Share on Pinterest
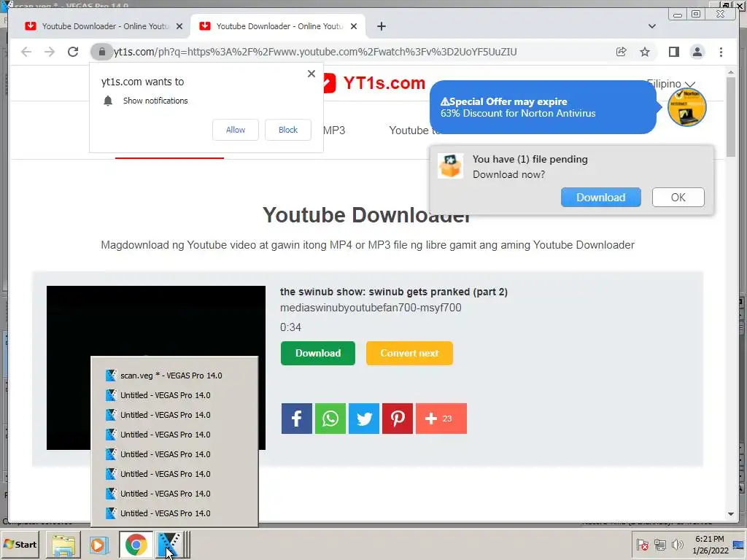747x560 pixels. click(398, 419)
